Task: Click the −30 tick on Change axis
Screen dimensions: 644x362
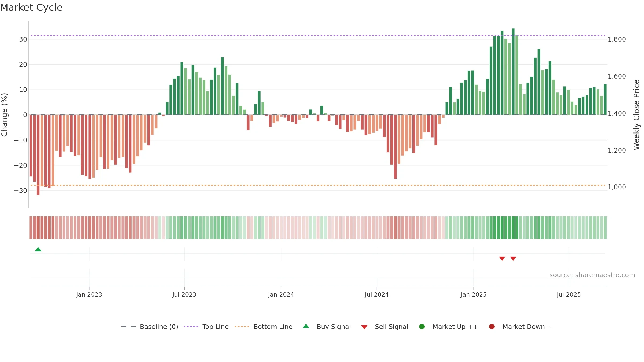Action: tap(21, 191)
